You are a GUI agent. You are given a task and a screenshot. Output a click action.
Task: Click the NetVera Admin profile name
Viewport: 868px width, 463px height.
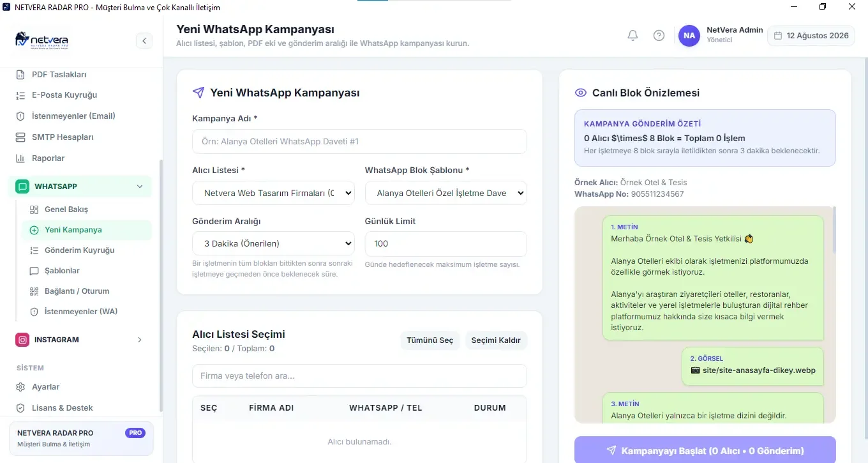(735, 29)
